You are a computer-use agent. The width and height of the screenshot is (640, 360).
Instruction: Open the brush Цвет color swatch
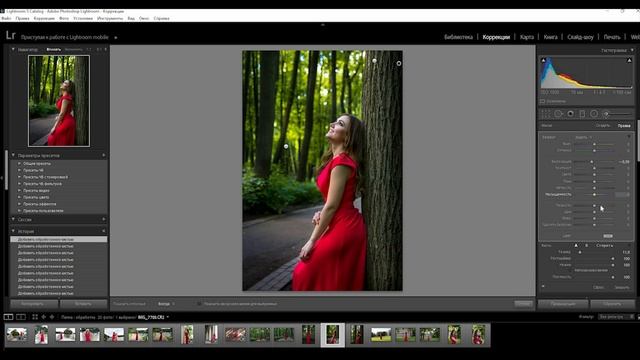coord(608,236)
